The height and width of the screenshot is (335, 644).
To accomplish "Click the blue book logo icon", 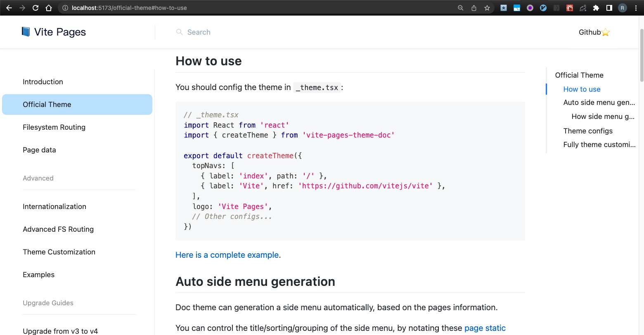I will tap(26, 32).
